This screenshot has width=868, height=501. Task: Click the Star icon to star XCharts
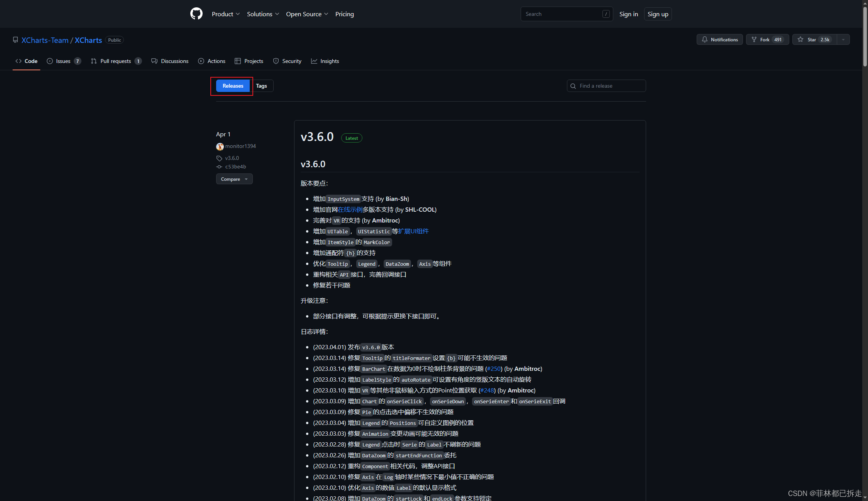tap(800, 39)
